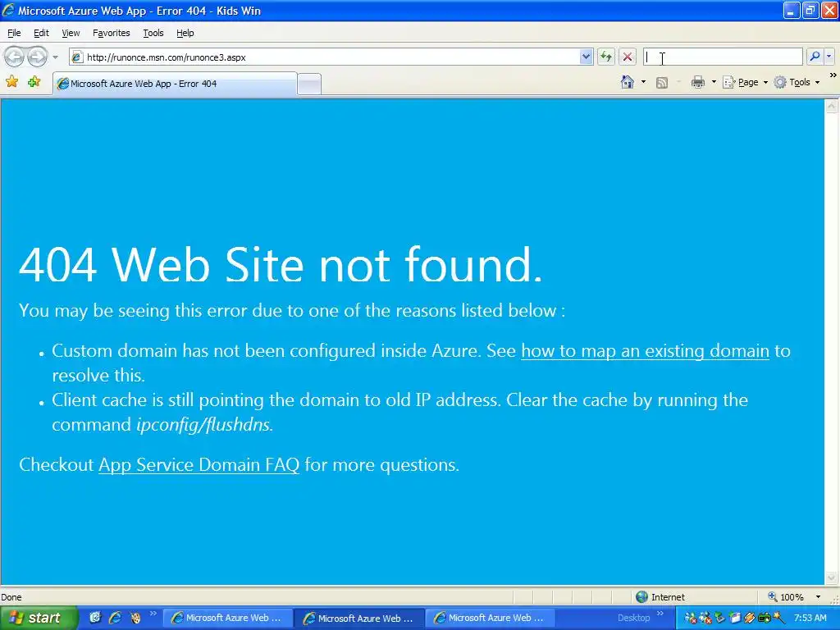Open the View menu
Screen dimensions: 840x630
[71, 33]
